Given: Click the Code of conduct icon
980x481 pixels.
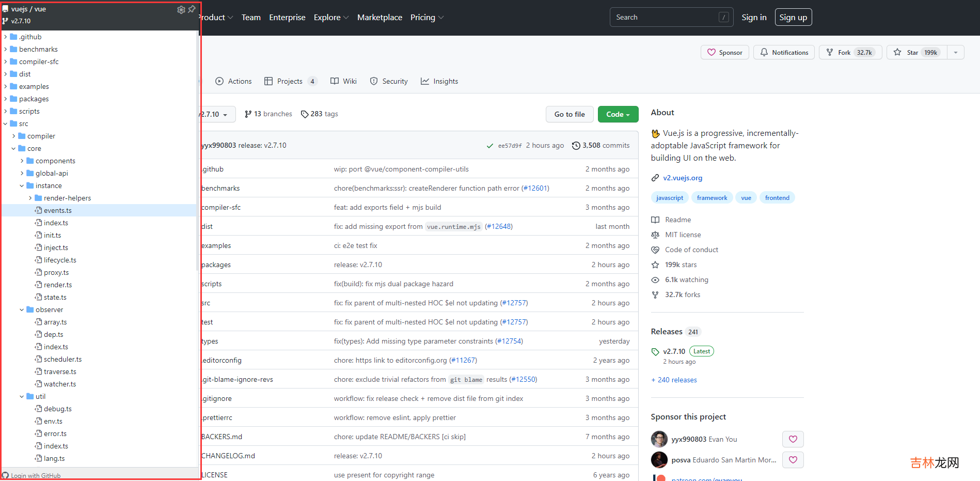Looking at the screenshot, I should [655, 250].
